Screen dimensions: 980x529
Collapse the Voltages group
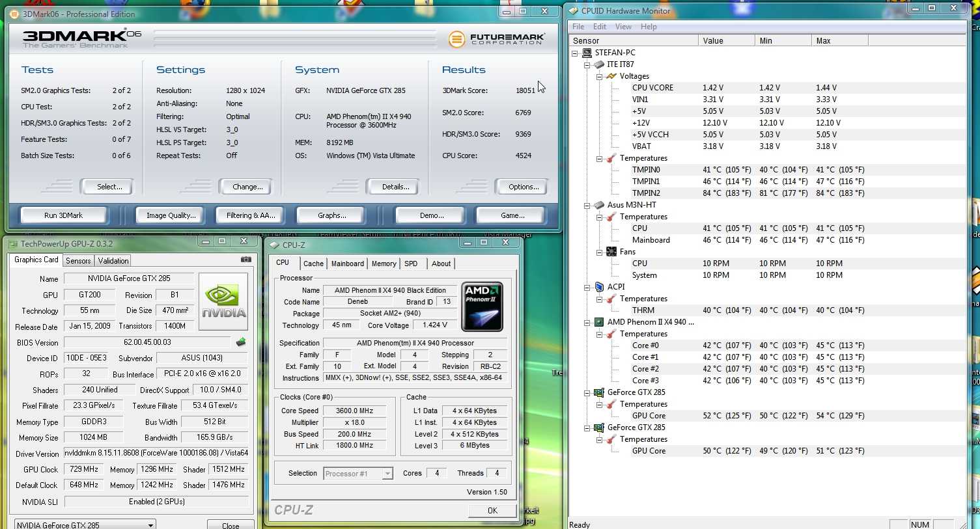coord(599,76)
